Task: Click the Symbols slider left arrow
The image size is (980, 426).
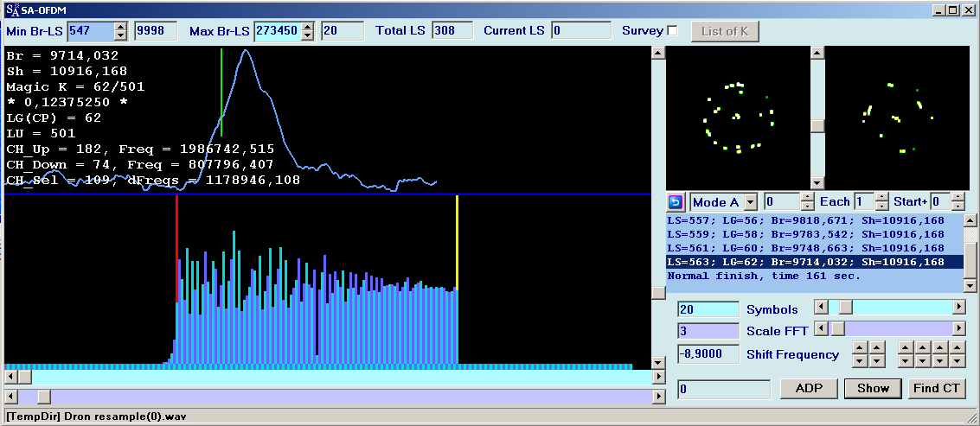Action: (821, 308)
